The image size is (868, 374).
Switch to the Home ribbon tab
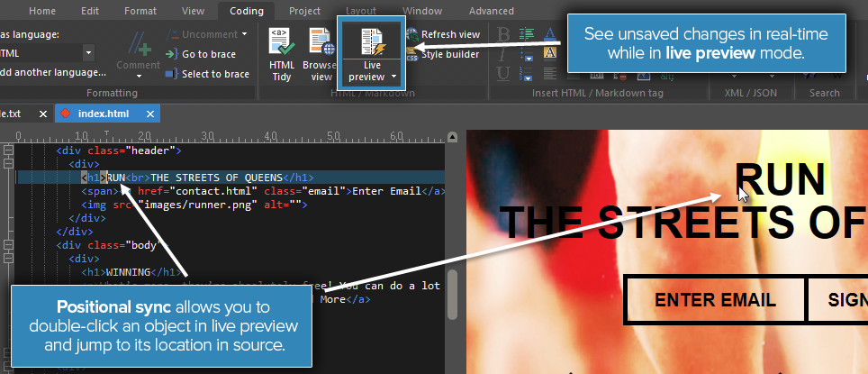pyautogui.click(x=42, y=11)
